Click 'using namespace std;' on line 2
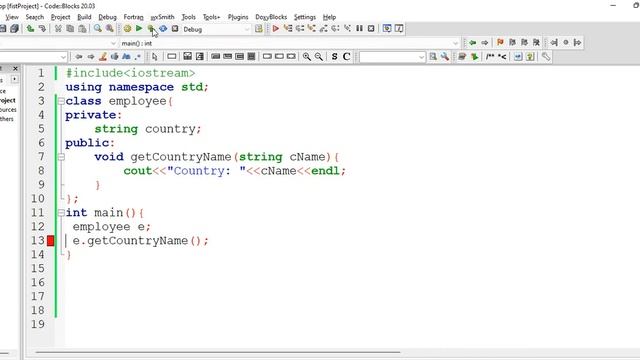Screen dimensions: 640x360 [x=137, y=87]
